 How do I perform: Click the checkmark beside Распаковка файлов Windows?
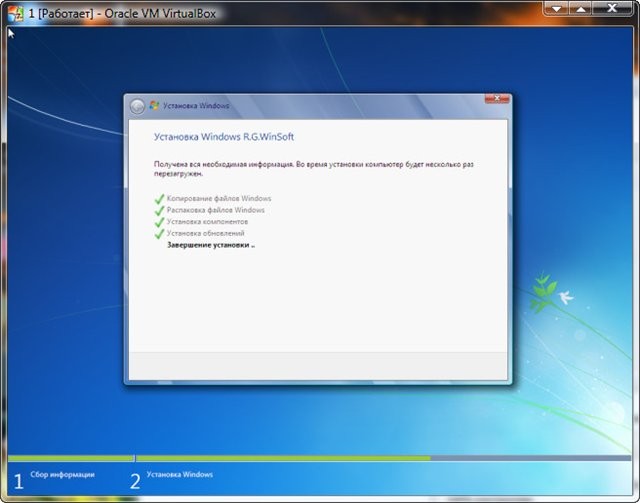tap(160, 211)
